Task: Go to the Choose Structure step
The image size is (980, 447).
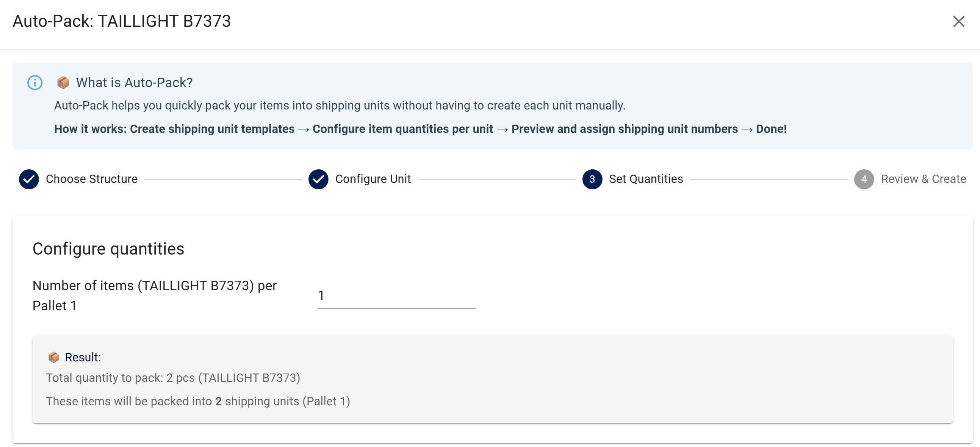Action: 91,179
